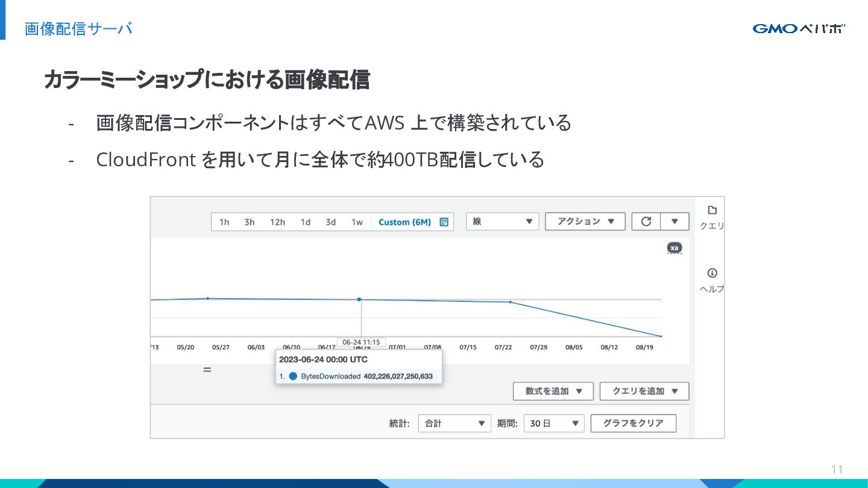Image resolution: width=868 pixels, height=488 pixels.
Task: Click the 06-24 data point on the line
Action: pos(359,299)
